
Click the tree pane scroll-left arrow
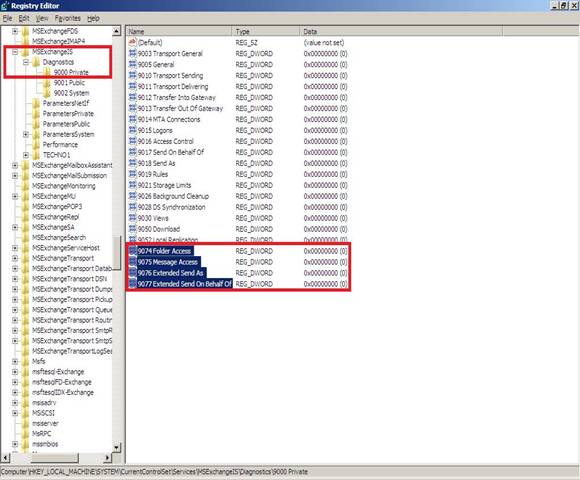tap(5, 458)
